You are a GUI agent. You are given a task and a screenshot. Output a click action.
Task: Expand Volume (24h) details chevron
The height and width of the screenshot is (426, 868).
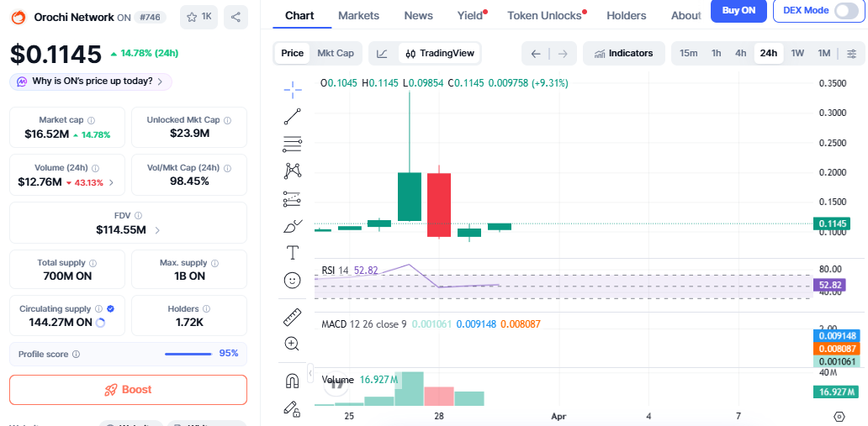[111, 182]
